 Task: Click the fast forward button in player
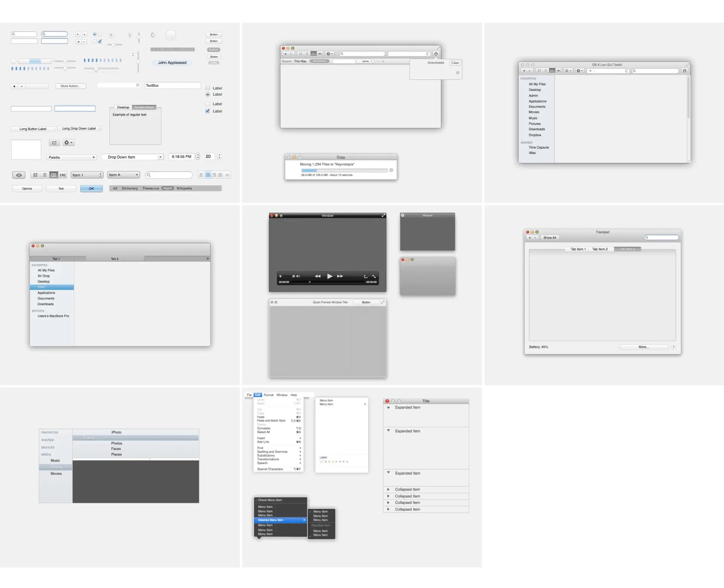pyautogui.click(x=340, y=276)
